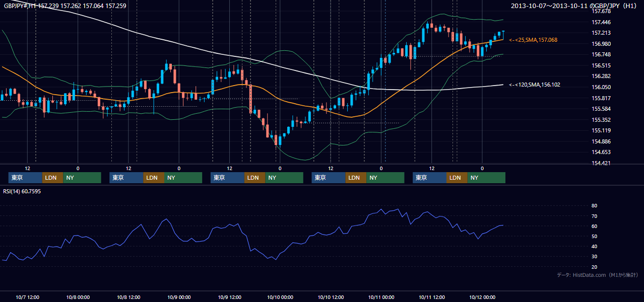The image size is (644, 302).
Task: Click the GBPJPY#,H1 price header text
Action: pyautogui.click(x=65, y=6)
